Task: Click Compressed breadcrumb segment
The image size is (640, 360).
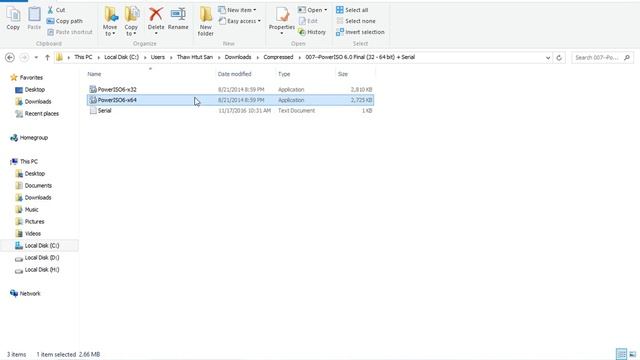Action: [x=278, y=57]
